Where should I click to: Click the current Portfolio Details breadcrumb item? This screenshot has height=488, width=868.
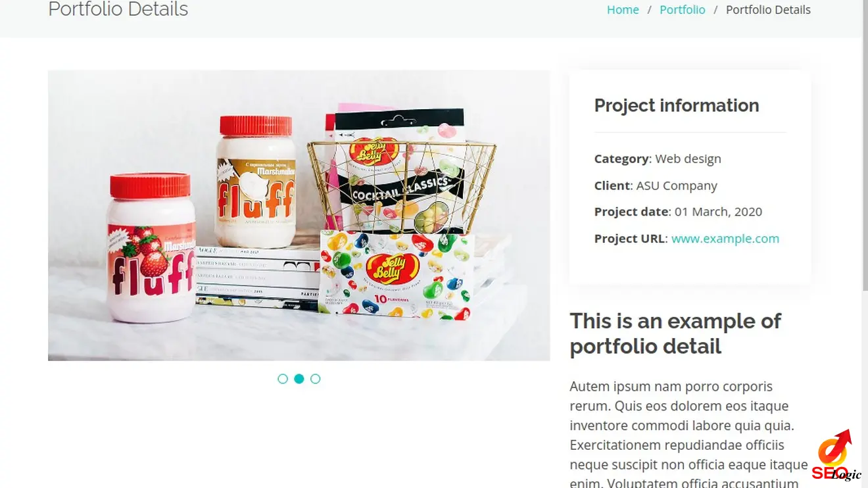(768, 10)
